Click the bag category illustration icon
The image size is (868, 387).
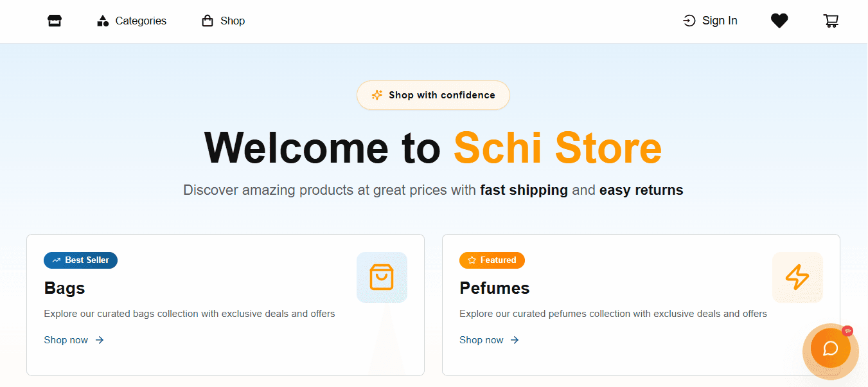382,277
